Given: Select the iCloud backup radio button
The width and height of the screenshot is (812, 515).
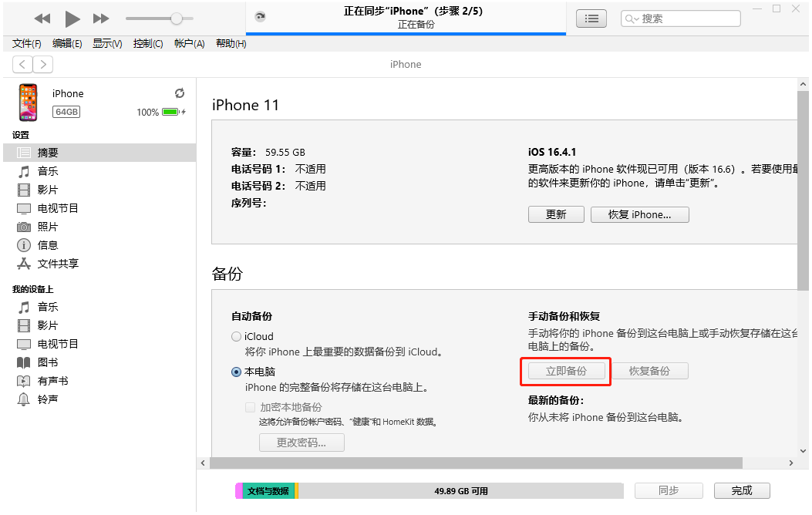Looking at the screenshot, I should pos(236,337).
